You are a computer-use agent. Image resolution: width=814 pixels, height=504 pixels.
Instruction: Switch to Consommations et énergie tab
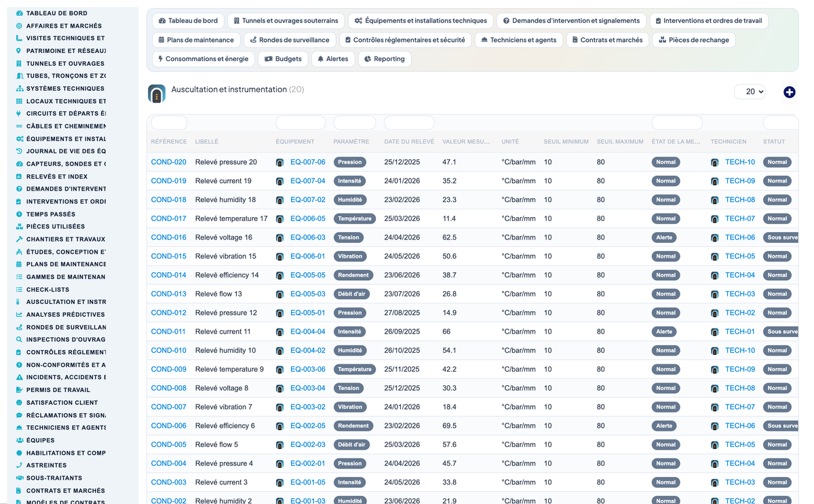(203, 59)
